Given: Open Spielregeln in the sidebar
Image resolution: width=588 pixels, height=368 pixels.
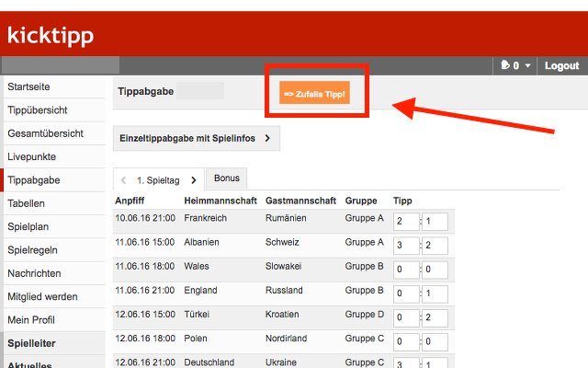Looking at the screenshot, I should click(54, 249).
